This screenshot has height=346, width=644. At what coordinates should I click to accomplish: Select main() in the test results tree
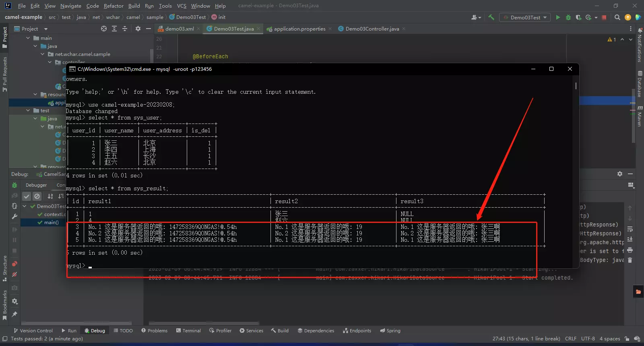51,222
